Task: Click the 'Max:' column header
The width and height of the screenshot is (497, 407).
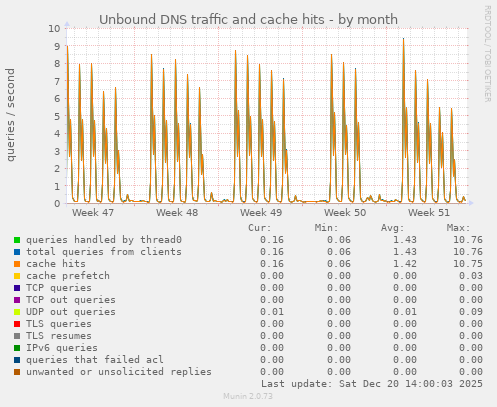Action: (x=458, y=228)
